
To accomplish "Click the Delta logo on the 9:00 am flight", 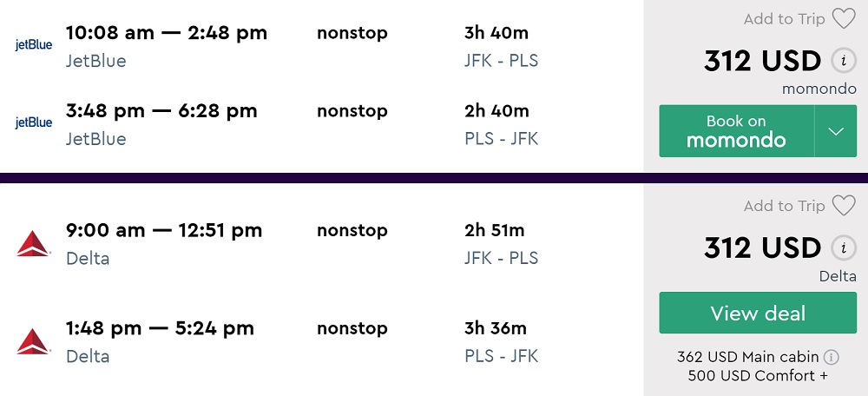I will click(34, 243).
